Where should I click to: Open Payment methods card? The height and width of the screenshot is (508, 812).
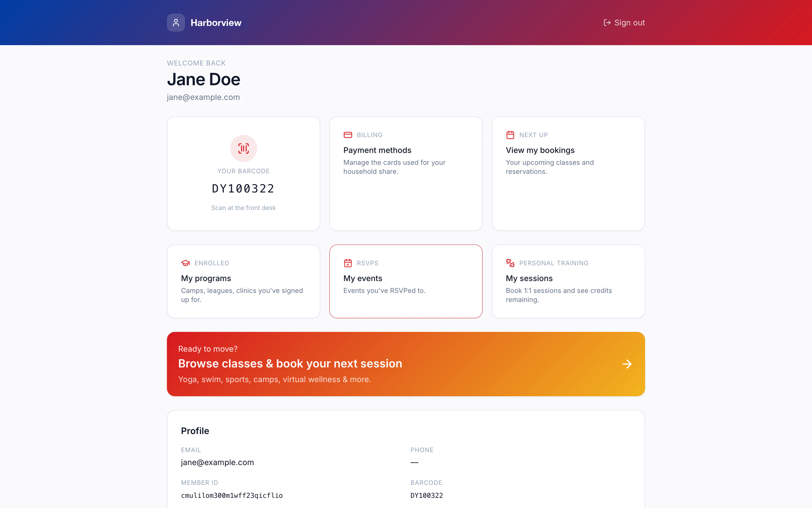point(406,173)
